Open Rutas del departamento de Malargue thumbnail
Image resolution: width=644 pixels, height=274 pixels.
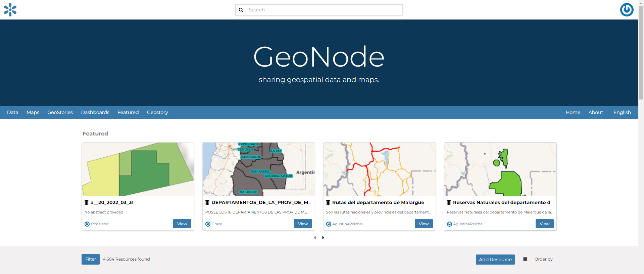[380, 169]
